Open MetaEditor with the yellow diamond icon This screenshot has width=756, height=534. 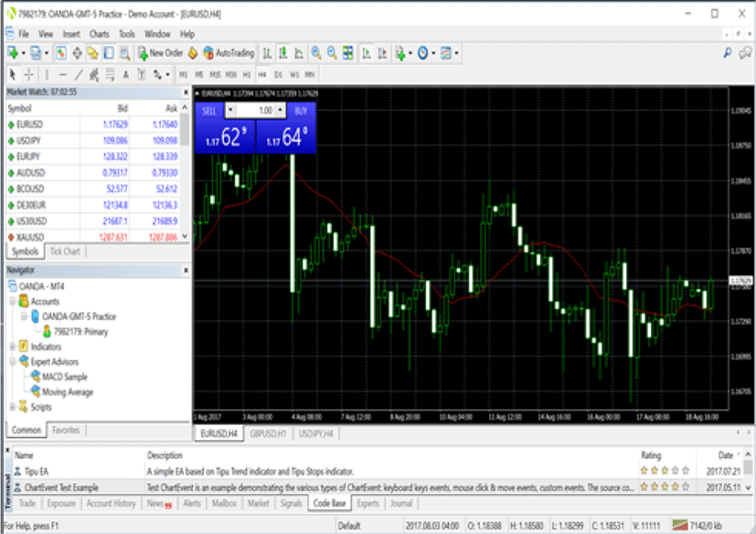click(x=193, y=53)
